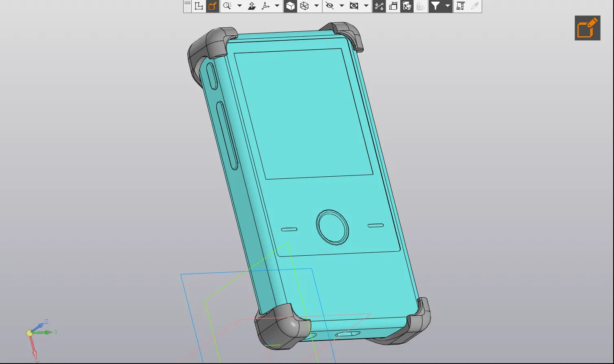
Task: Click the greyed-out layers icon in toolbar
Action: (x=421, y=6)
